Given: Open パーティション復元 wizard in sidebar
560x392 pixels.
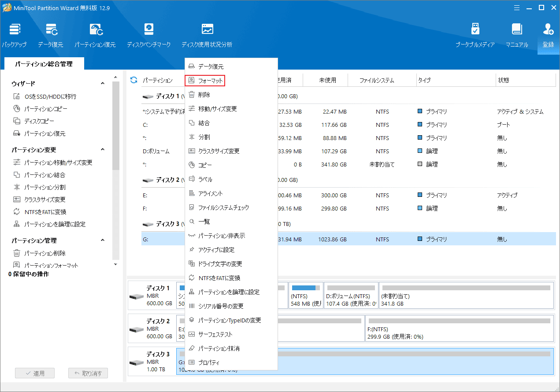Looking at the screenshot, I should (x=39, y=133).
